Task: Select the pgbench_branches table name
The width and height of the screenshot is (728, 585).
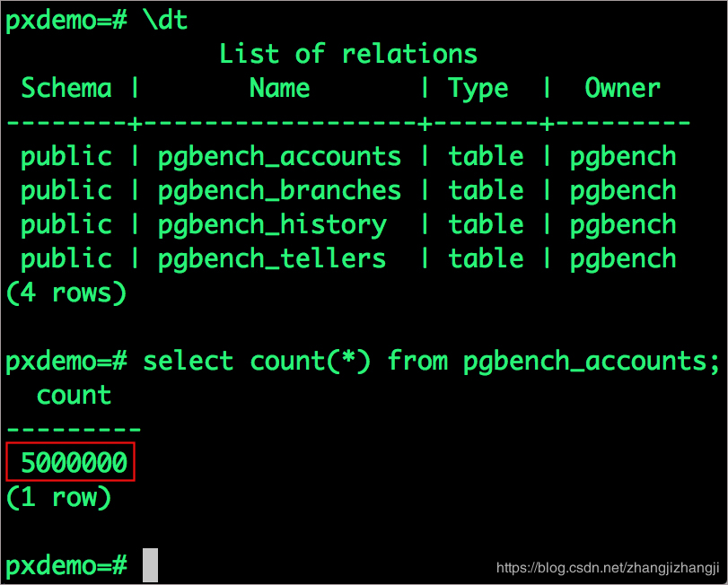Action: [279, 191]
